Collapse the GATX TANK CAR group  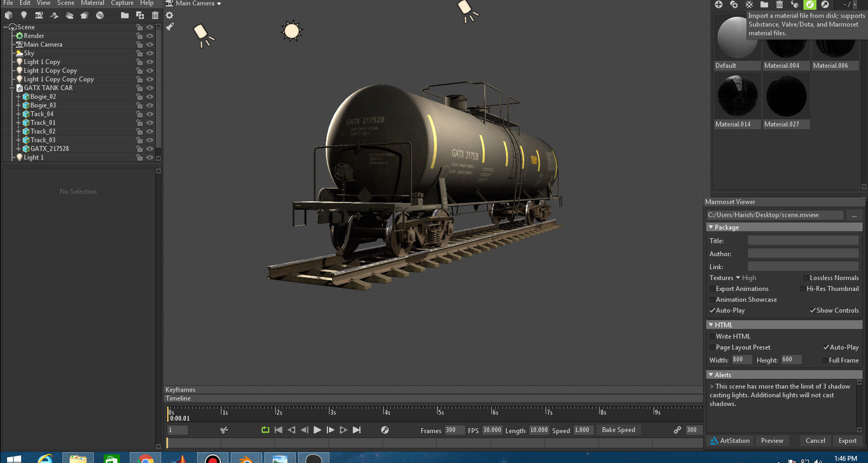click(12, 88)
